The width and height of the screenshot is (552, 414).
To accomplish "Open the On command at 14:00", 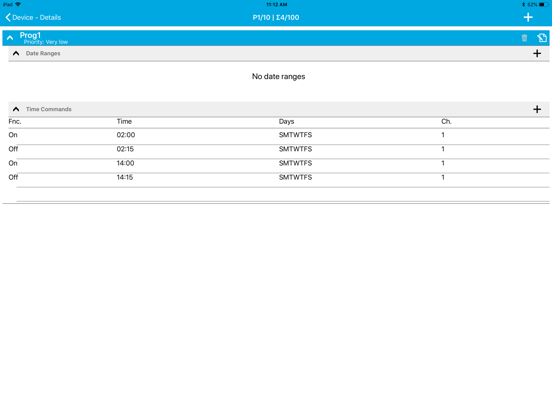I will click(x=279, y=163).
